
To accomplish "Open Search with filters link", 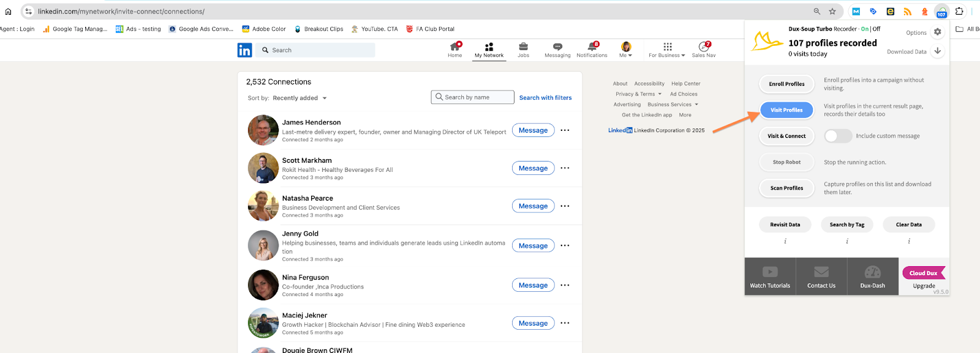I will [545, 98].
